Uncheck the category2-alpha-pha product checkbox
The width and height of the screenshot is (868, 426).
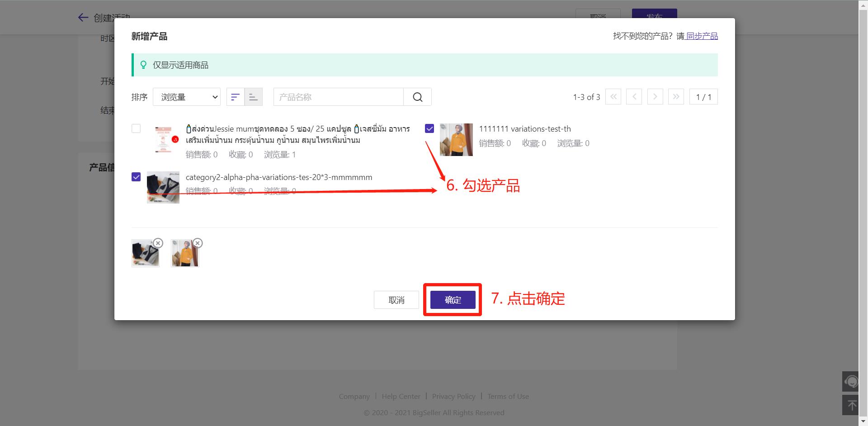click(136, 177)
